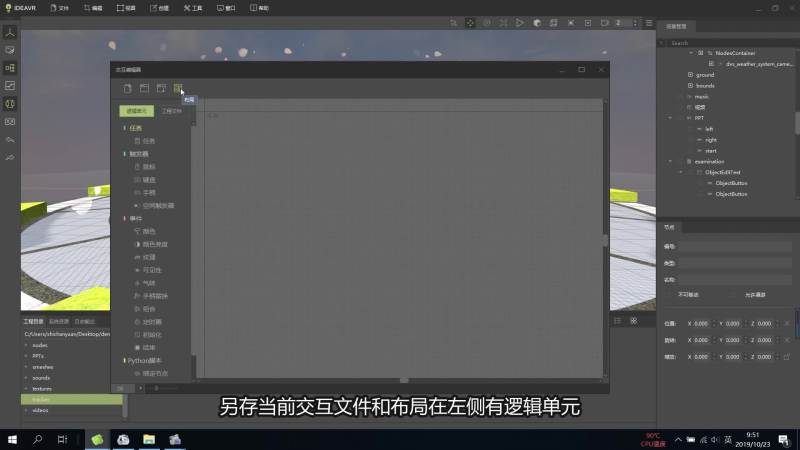800x450 pixels.
Task: Open the 帮助 menu
Action: pos(260,8)
